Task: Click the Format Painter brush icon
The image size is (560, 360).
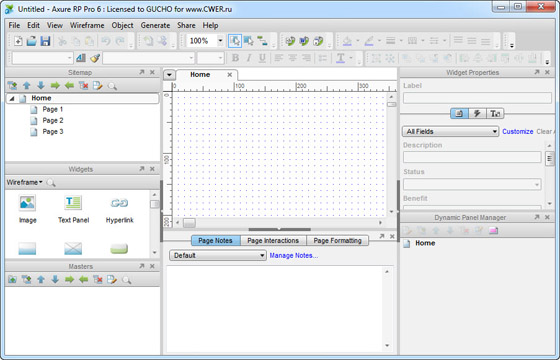Action: tap(95, 58)
